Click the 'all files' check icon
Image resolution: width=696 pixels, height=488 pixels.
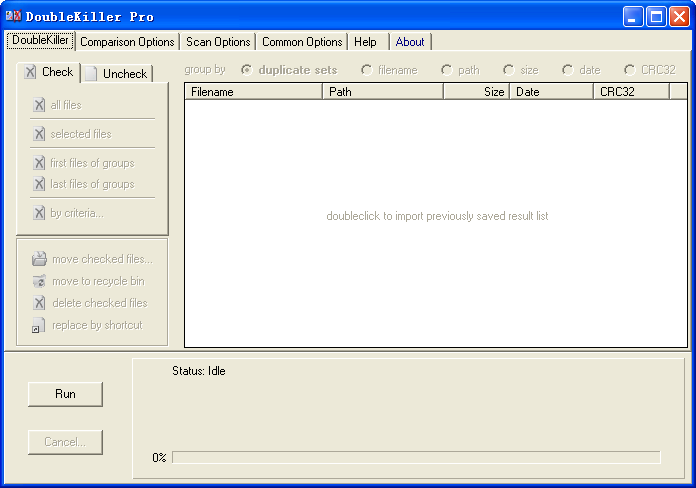(39, 105)
